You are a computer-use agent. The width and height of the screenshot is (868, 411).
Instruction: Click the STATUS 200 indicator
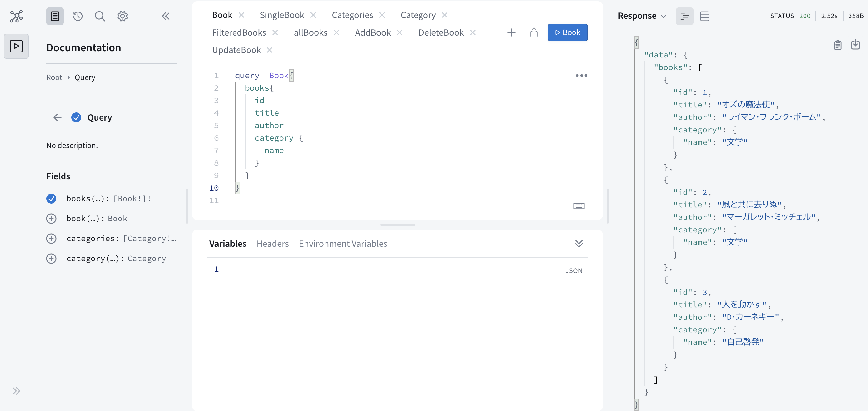pos(790,16)
